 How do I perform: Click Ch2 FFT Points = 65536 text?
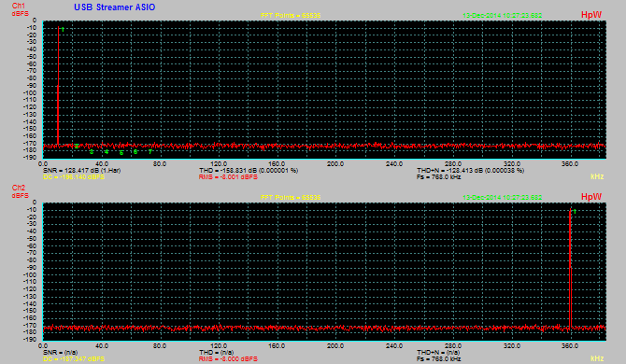pyautogui.click(x=291, y=197)
